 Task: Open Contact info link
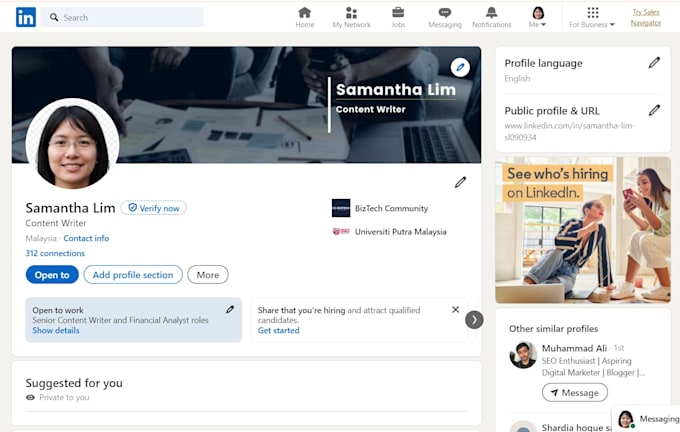click(x=86, y=238)
